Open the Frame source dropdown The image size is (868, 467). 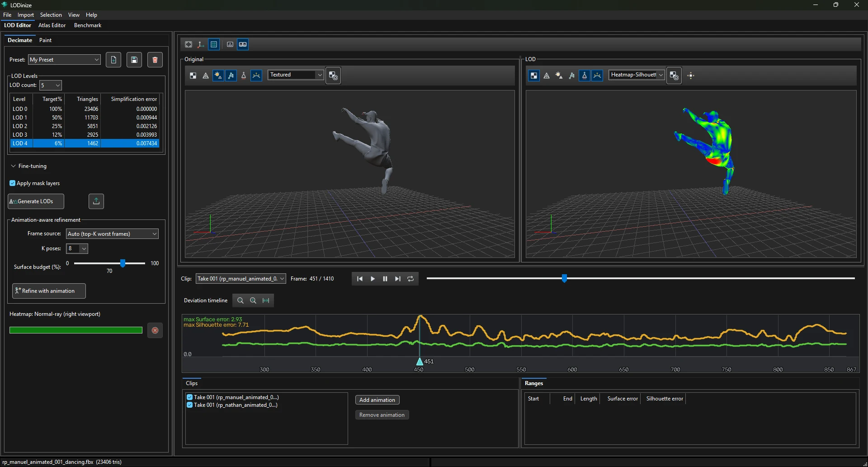113,234
